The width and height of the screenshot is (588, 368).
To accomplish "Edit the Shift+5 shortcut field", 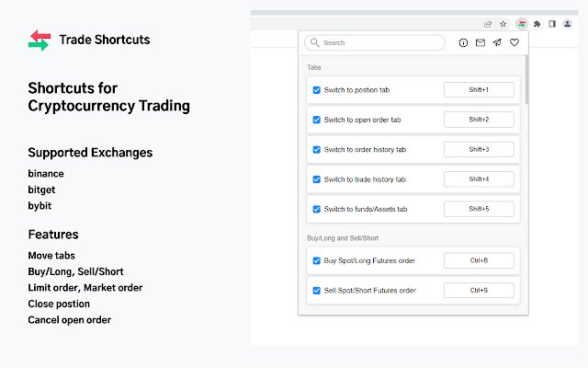I will click(x=479, y=209).
